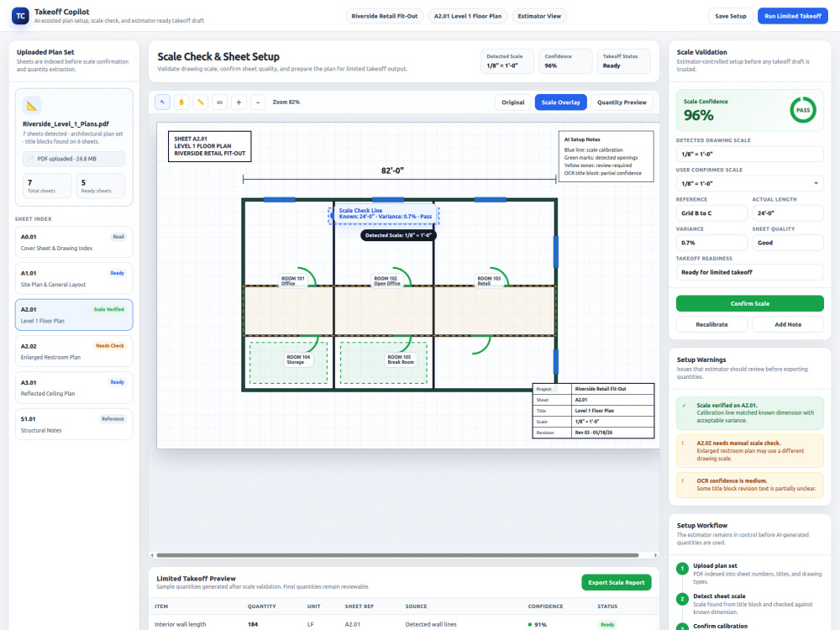Click the Takeoff Status Ready card
This screenshot has width=840, height=630.
[623, 61]
